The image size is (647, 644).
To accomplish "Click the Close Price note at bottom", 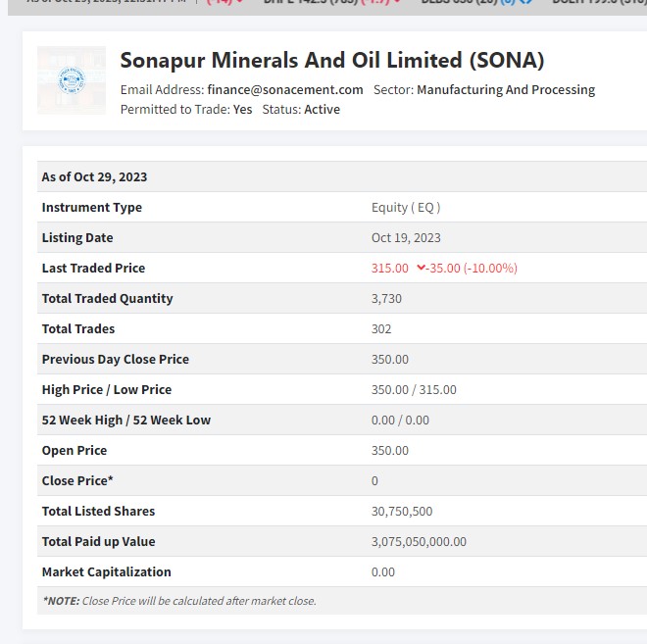I will [x=179, y=601].
